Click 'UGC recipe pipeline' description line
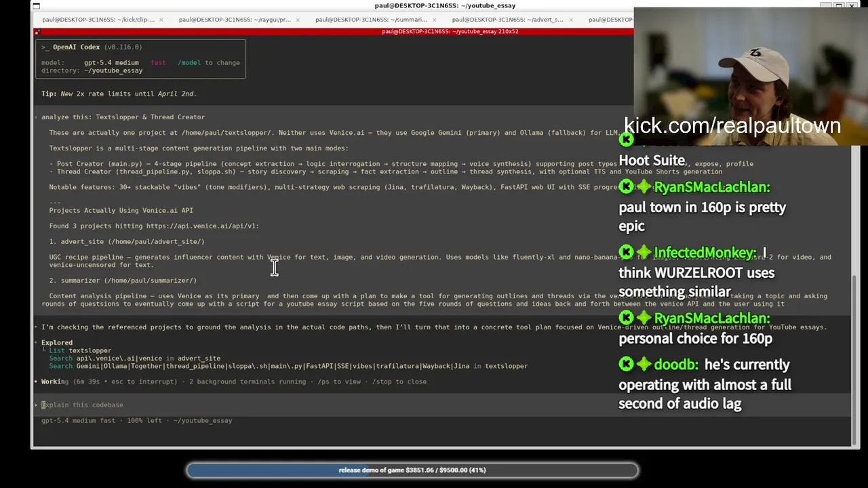Screen dimensions: 868x488 [x=440, y=261]
